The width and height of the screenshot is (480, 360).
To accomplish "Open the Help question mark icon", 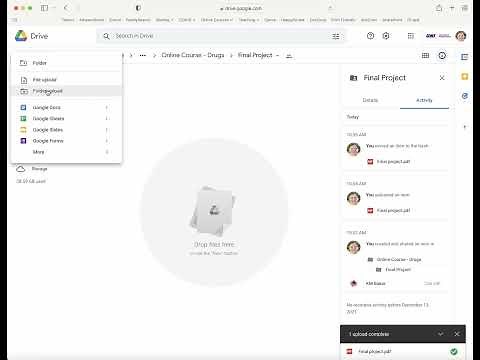I will (x=370, y=36).
